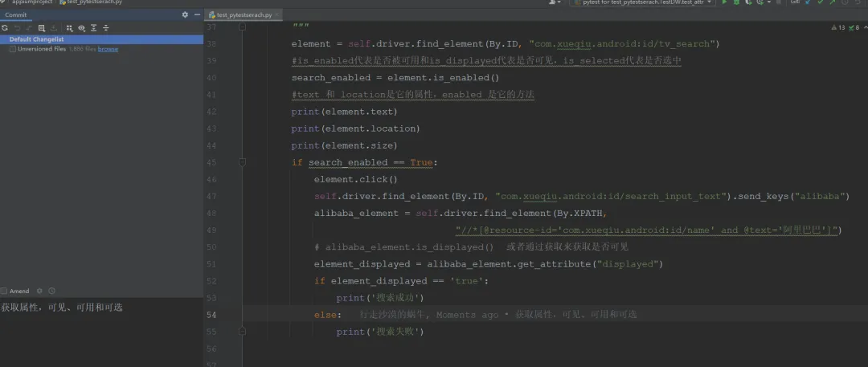Viewport: 868px width, 367px height.
Task: Open Commit panel settings gear
Action: (x=185, y=15)
